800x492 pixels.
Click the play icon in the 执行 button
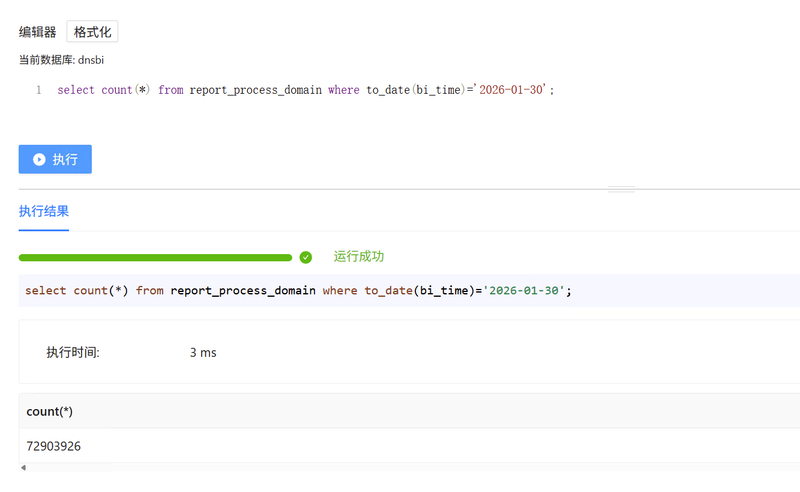click(39, 159)
